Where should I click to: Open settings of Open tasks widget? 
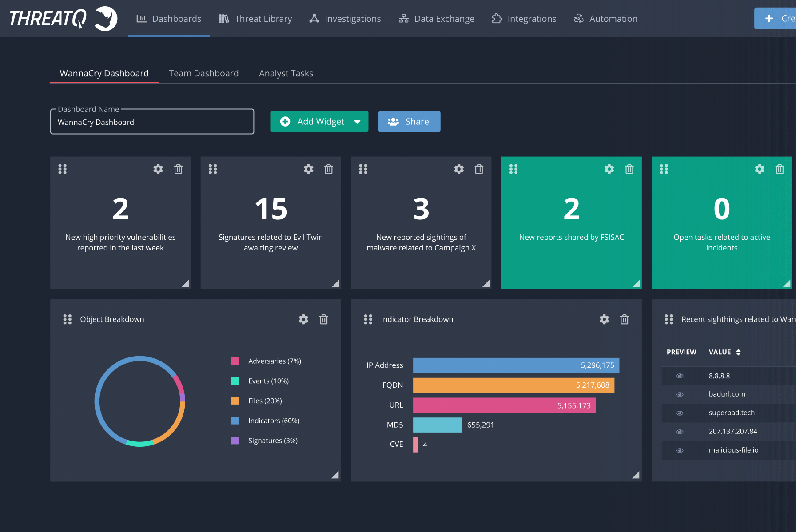[760, 169]
